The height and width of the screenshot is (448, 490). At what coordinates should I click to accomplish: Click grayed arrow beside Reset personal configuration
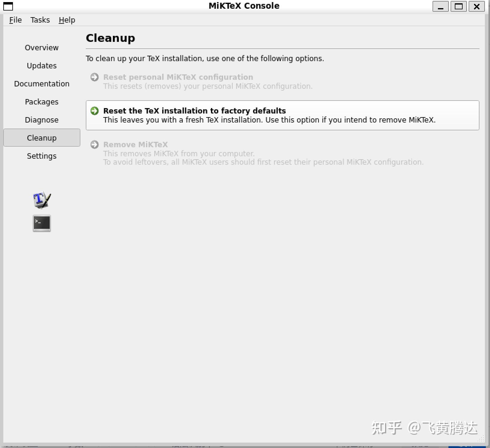[x=95, y=77]
